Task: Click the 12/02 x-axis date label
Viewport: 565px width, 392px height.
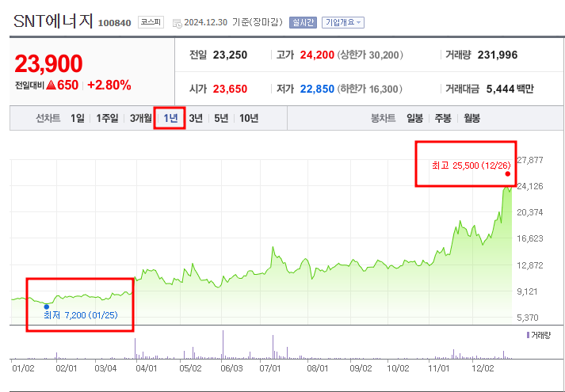Action: [483, 368]
